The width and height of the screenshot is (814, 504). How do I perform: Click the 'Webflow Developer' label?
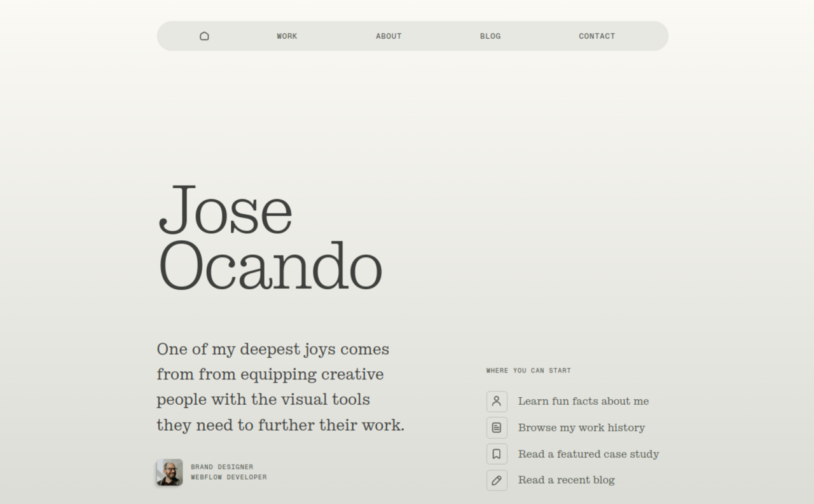tap(229, 477)
